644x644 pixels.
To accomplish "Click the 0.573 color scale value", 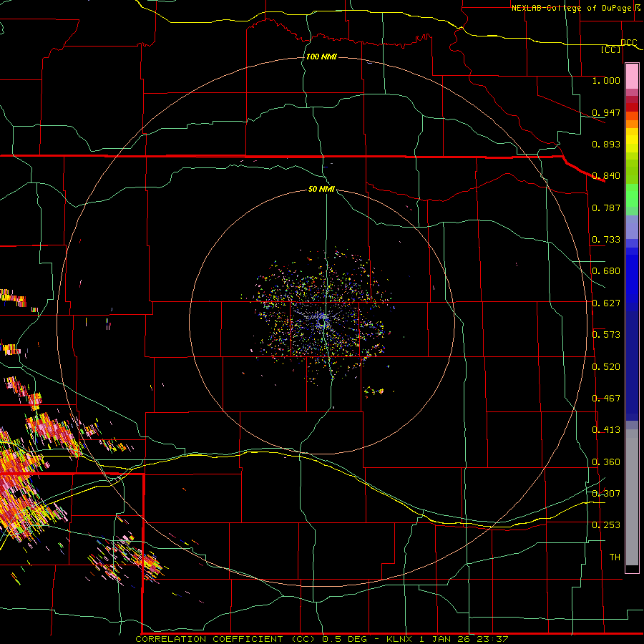I will [606, 335].
